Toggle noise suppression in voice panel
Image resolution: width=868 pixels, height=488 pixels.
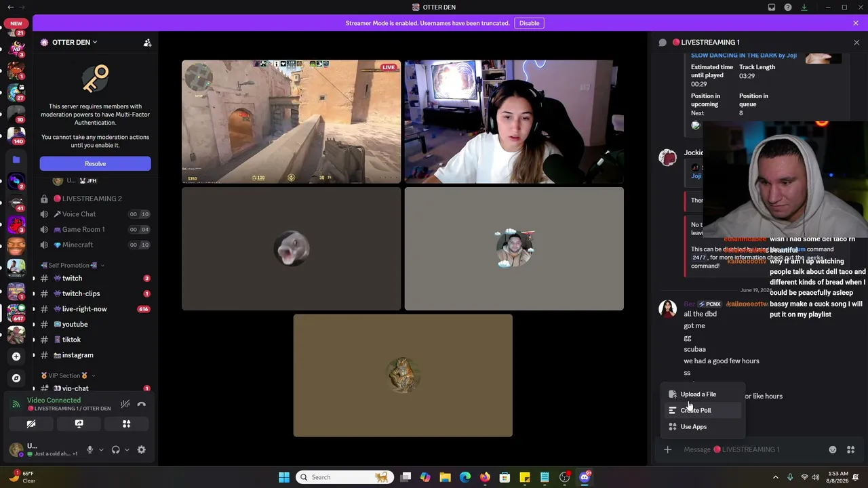[125, 404]
